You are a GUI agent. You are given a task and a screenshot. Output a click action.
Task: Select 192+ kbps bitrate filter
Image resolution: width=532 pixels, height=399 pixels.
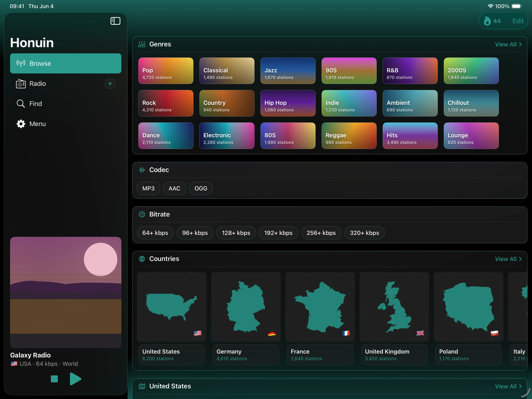tap(278, 233)
